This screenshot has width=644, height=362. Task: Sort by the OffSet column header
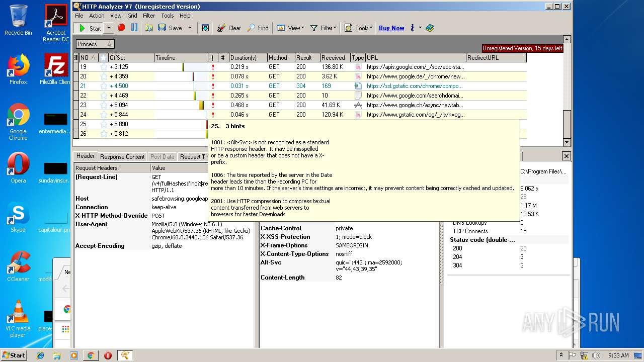tap(131, 58)
